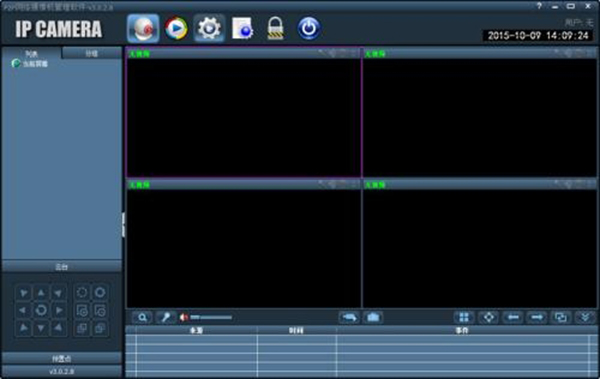The height and width of the screenshot is (379, 600).
Task: Click the blue power logout icon
Action: coord(309,28)
